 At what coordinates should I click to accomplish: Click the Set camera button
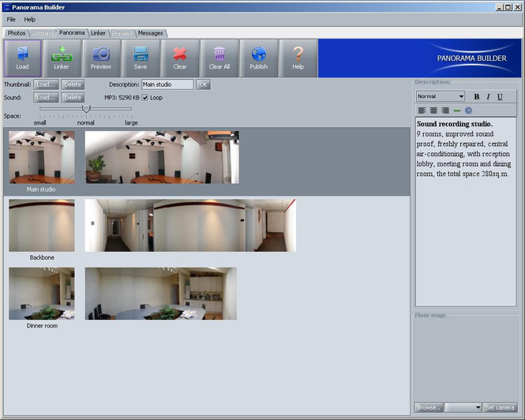click(x=500, y=407)
